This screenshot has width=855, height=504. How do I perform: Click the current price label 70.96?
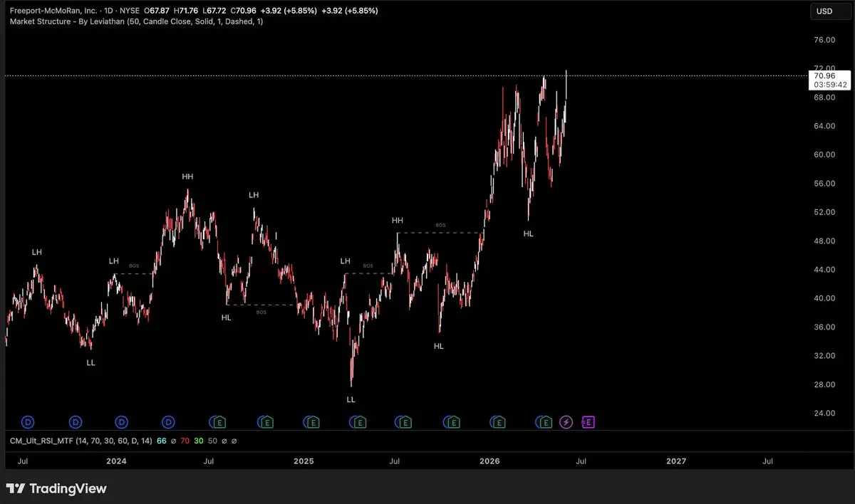point(823,75)
